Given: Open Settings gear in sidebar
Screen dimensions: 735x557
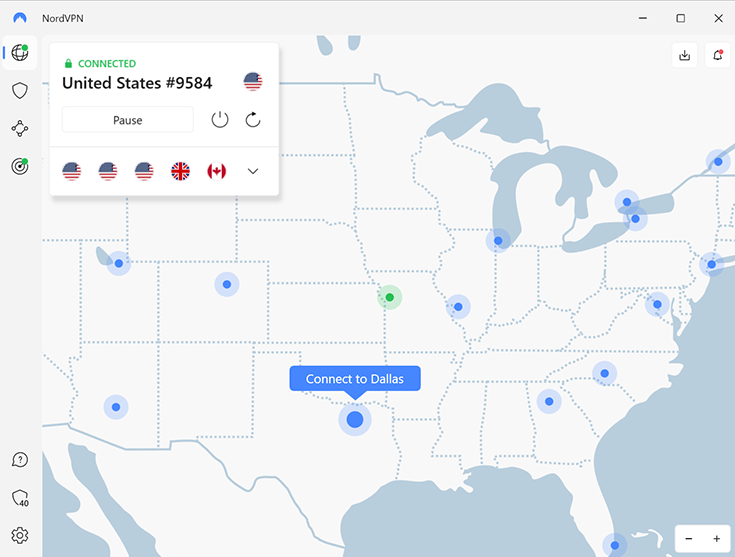Looking at the screenshot, I should click(20, 535).
